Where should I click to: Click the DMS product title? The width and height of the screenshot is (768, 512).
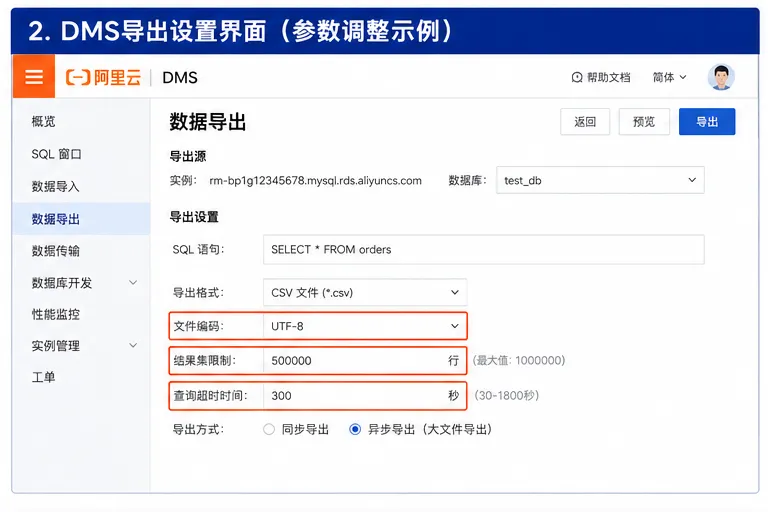(x=180, y=77)
